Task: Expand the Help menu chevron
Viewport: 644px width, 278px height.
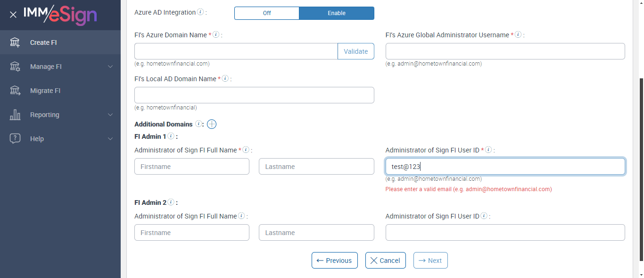Action: [110, 139]
